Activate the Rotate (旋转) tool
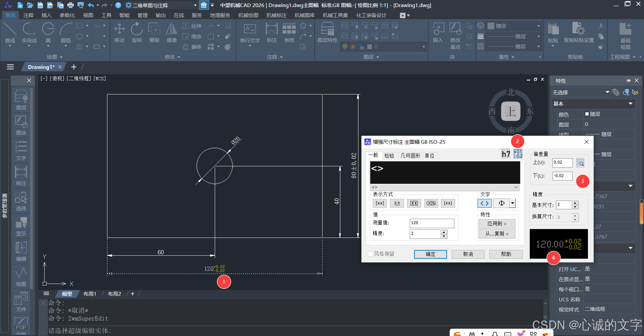The width and height of the screenshot is (644, 336). tap(137, 33)
